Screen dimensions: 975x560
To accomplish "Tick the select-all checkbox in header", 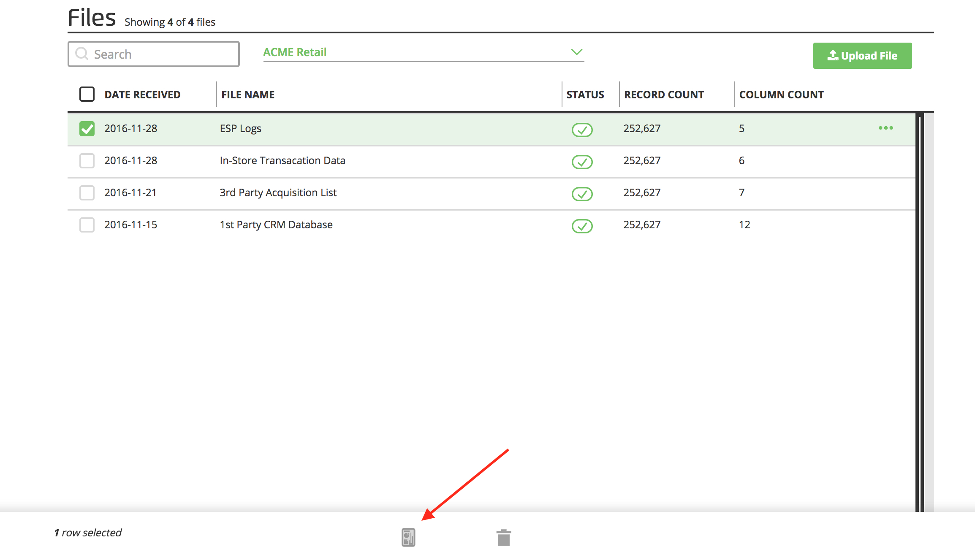I will 87,94.
